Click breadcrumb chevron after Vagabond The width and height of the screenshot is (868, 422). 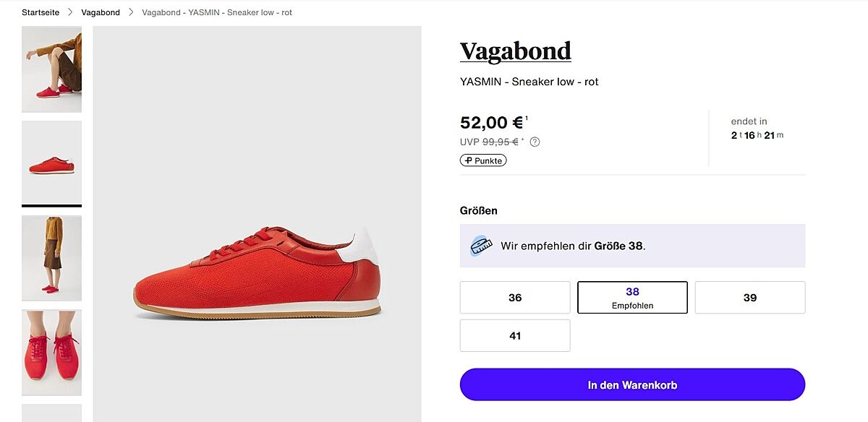pos(131,12)
